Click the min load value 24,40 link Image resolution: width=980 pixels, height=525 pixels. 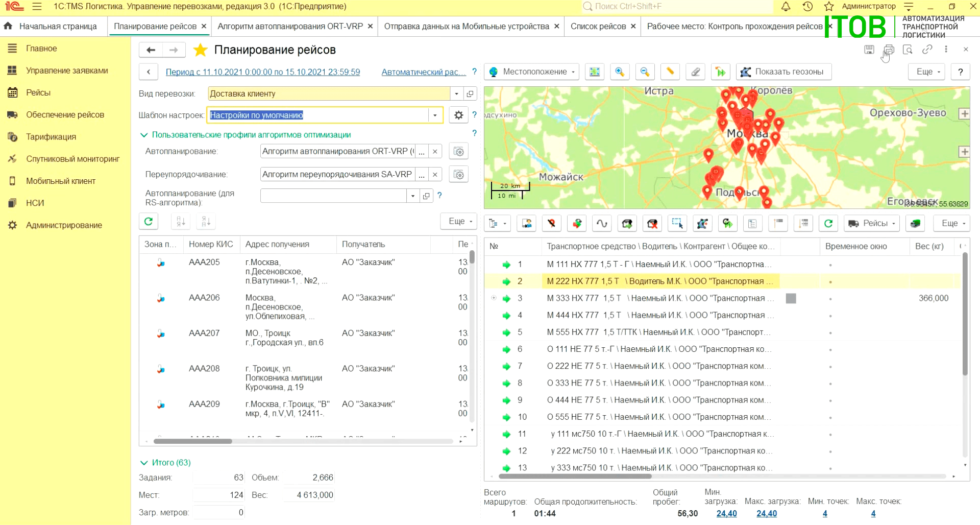[x=726, y=514]
